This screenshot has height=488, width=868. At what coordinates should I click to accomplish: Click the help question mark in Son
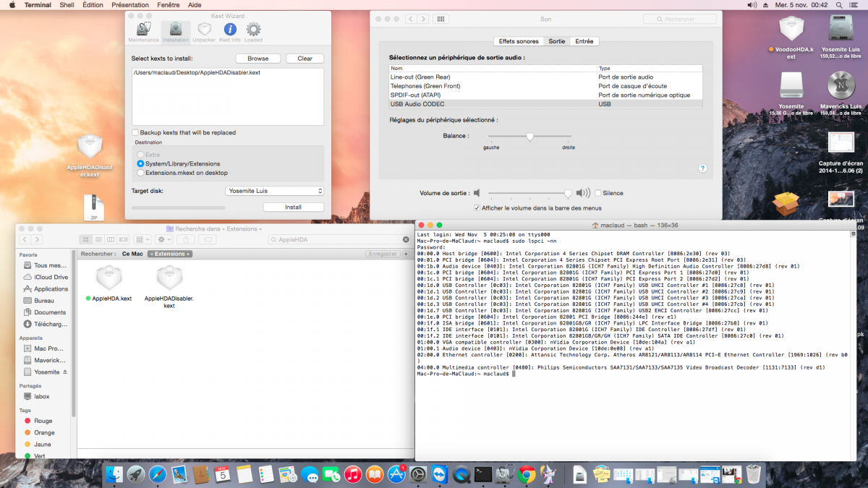coord(702,168)
